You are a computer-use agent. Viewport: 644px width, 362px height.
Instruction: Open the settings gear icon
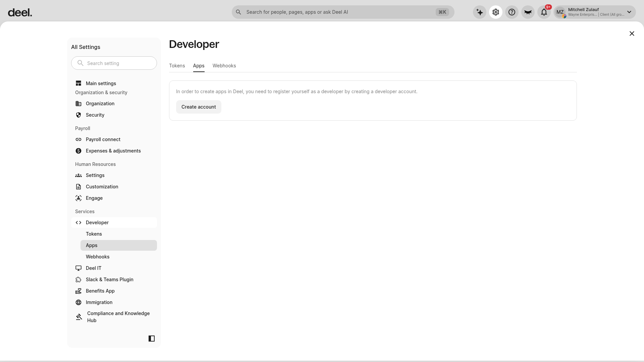(496, 12)
